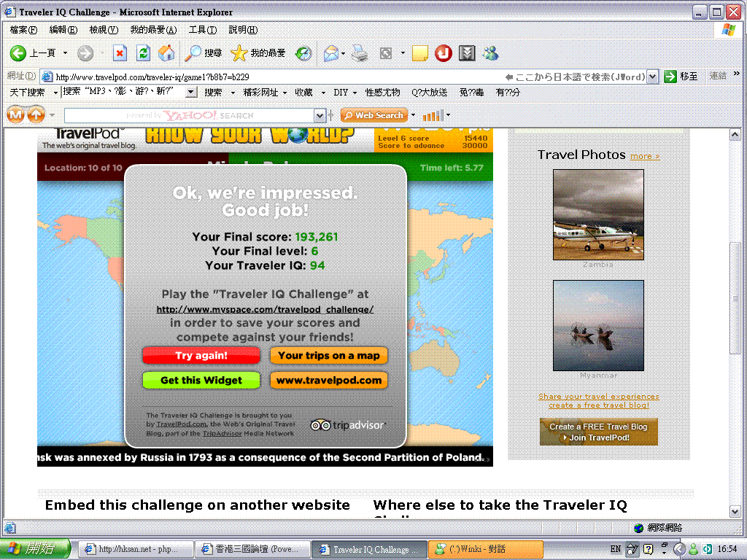This screenshot has height=560, width=747.
Task: Click the red Try again! button
Action: pos(201,355)
